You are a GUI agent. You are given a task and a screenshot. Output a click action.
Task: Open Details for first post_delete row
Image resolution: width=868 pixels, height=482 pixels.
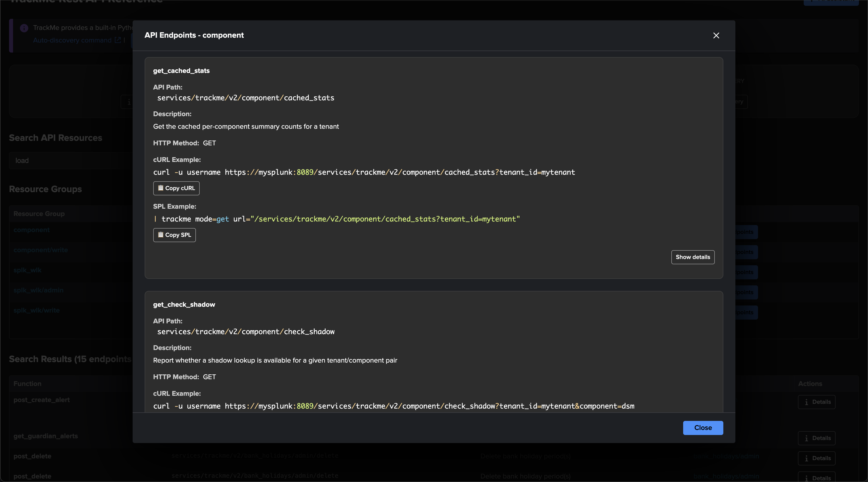[817, 458]
